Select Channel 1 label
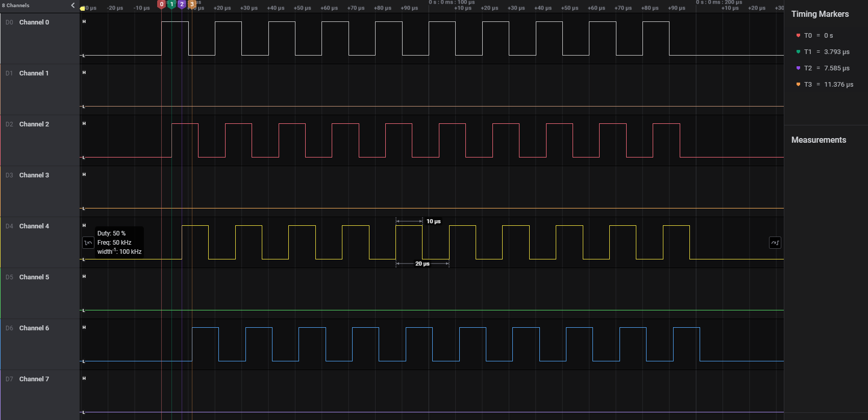 point(34,73)
